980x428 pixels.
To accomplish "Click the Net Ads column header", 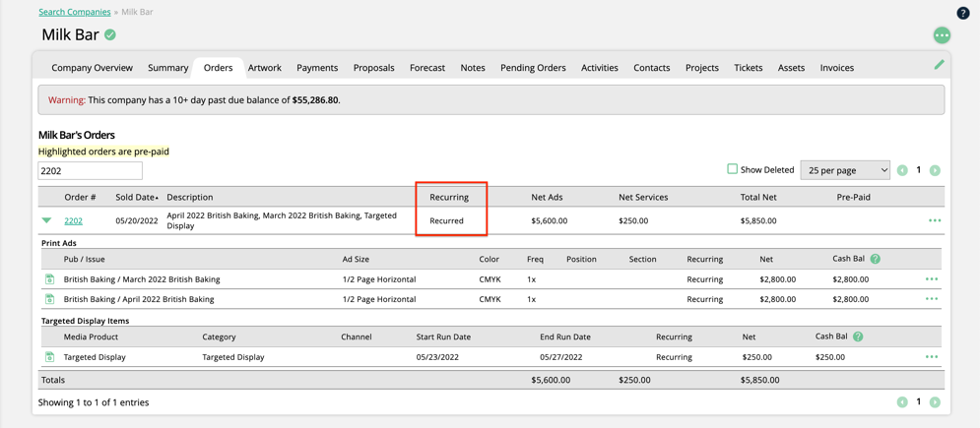I will click(x=548, y=197).
